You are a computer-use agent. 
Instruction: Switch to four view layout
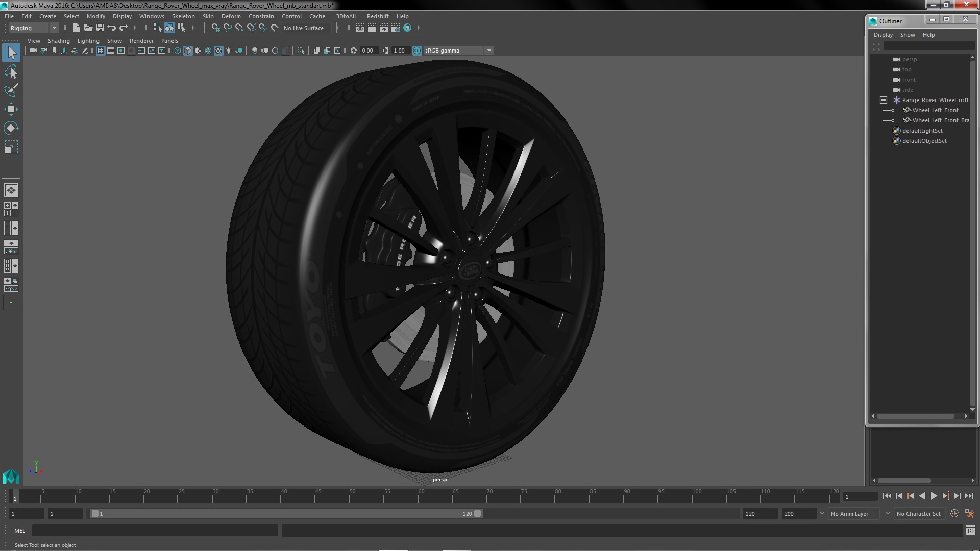pos(11,209)
